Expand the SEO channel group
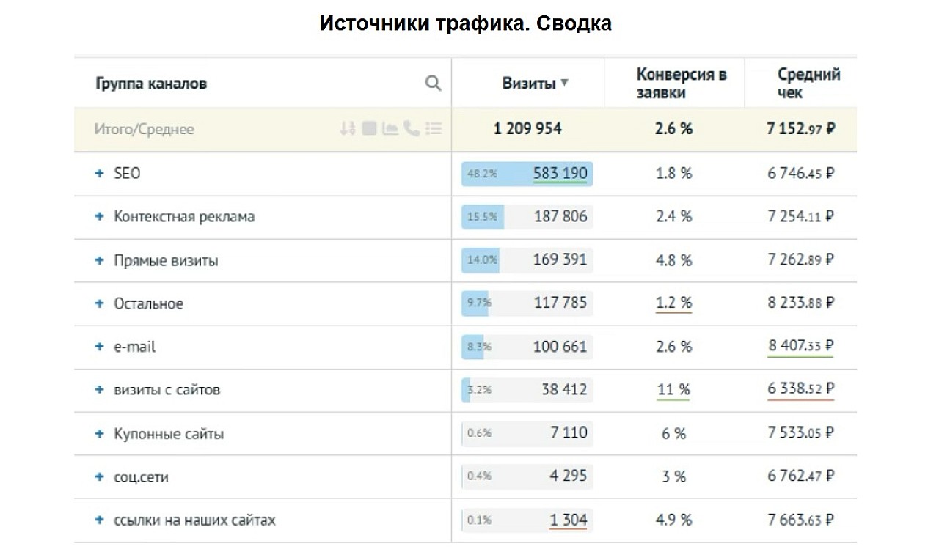 100,174
